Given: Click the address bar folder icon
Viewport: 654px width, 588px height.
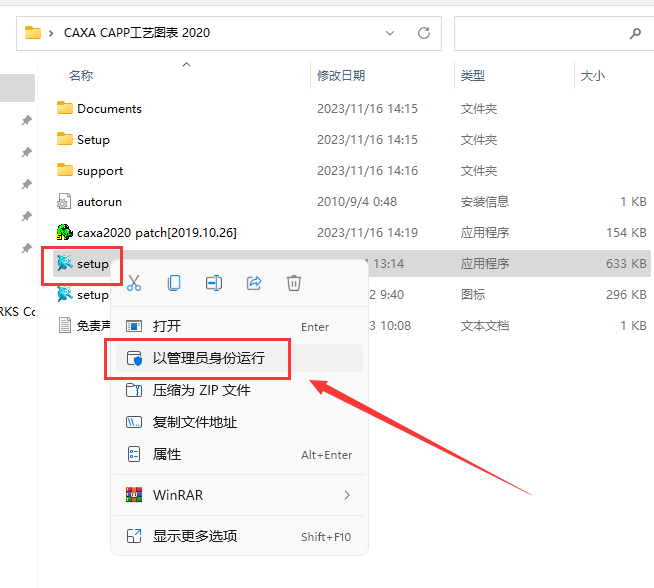Looking at the screenshot, I should [x=33, y=33].
